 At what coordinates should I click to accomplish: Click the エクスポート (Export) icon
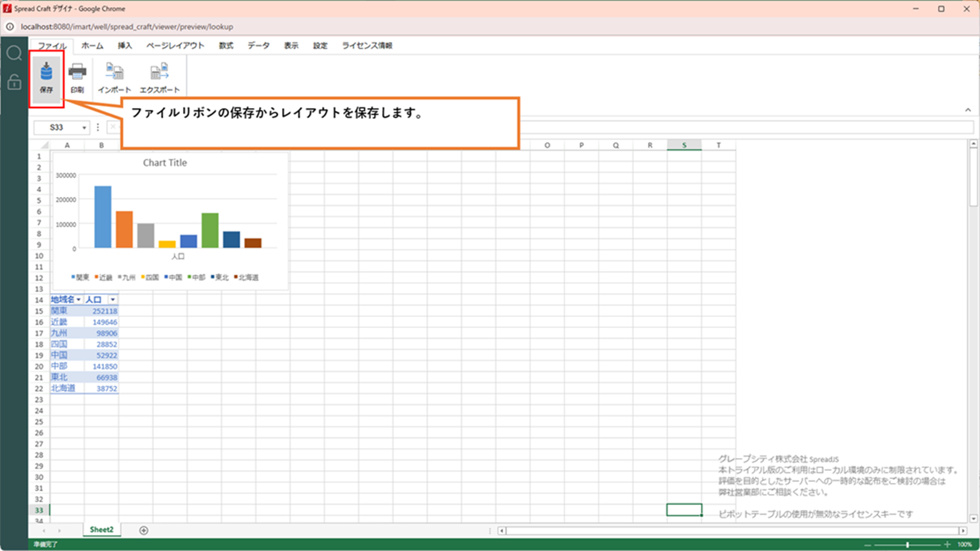click(159, 78)
